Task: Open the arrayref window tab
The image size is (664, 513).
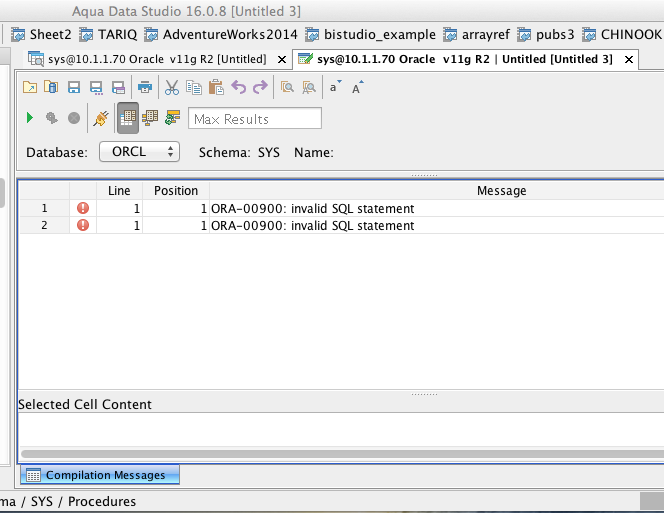Action: click(x=476, y=34)
